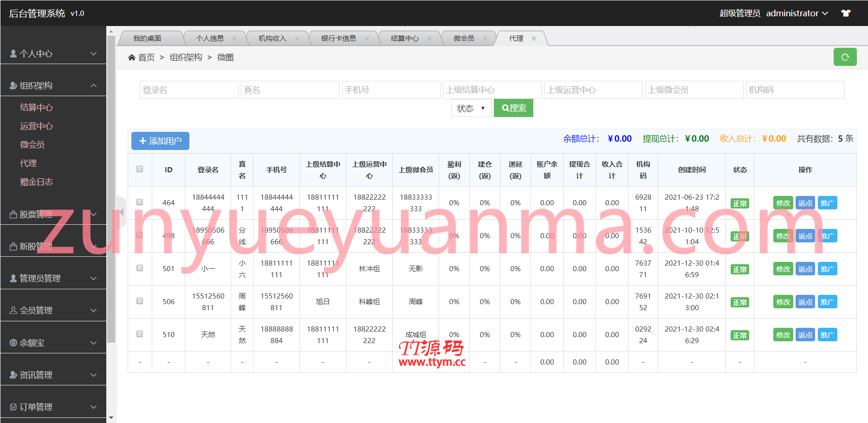Click 推广 for row 464
Image resolution: width=868 pixels, height=423 pixels.
pyautogui.click(x=827, y=203)
